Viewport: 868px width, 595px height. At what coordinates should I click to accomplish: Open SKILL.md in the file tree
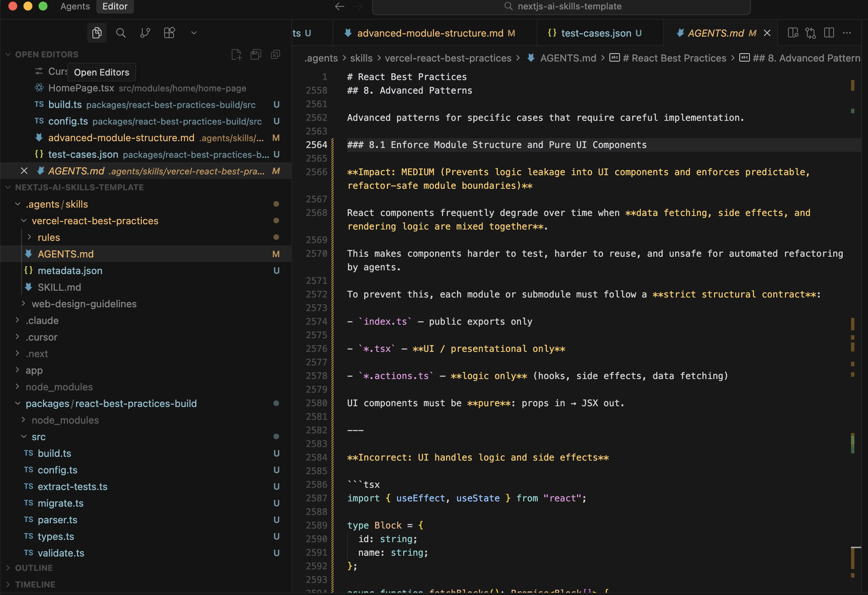click(146, 287)
